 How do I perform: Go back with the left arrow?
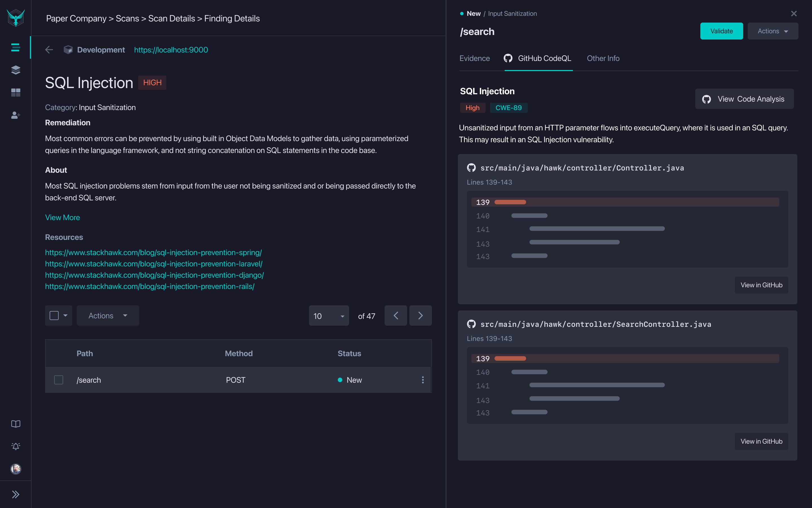[x=49, y=50]
